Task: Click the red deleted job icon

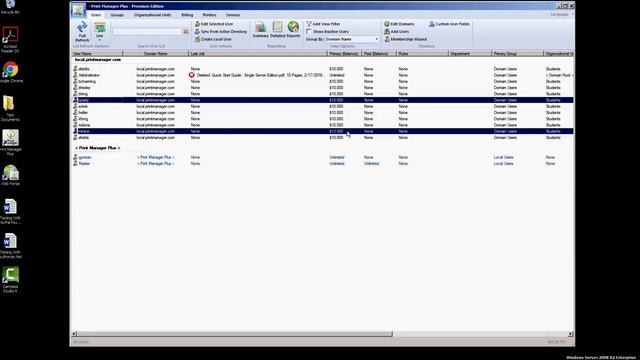Action: (x=191, y=75)
